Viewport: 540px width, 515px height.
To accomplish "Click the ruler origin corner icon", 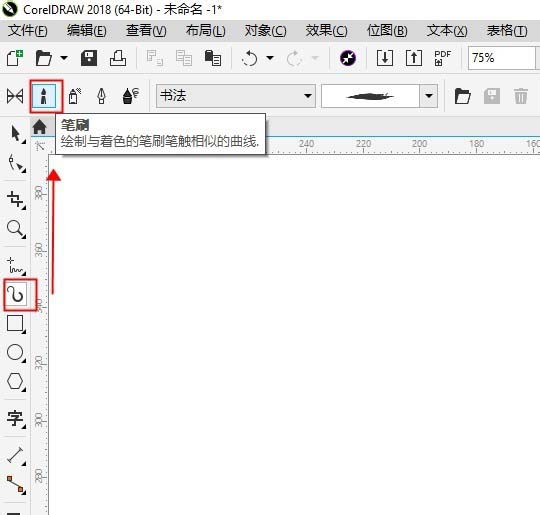I will click(40, 146).
